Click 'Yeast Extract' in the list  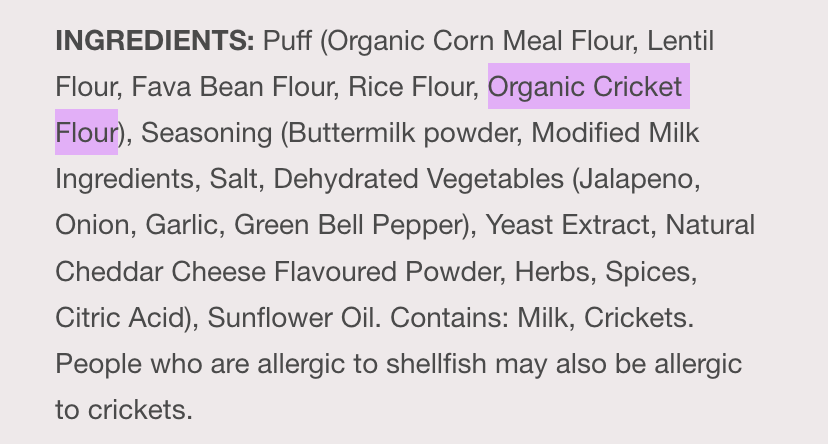tap(567, 225)
